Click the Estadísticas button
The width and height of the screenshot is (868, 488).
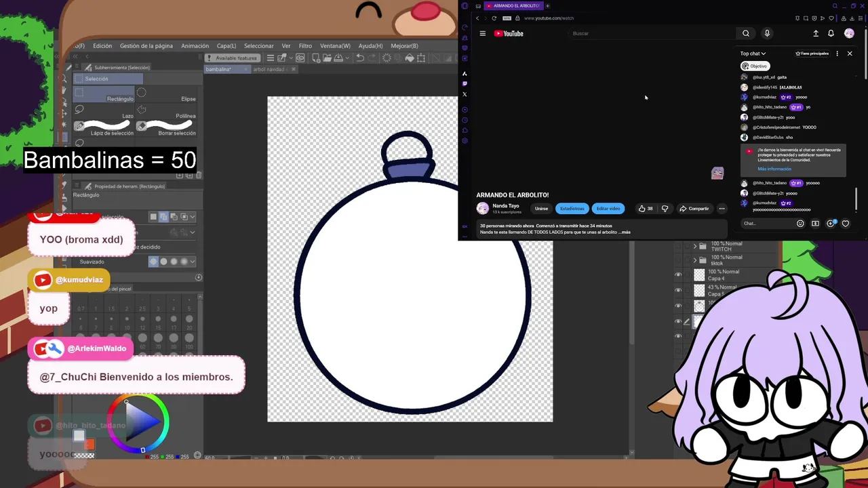(572, 209)
